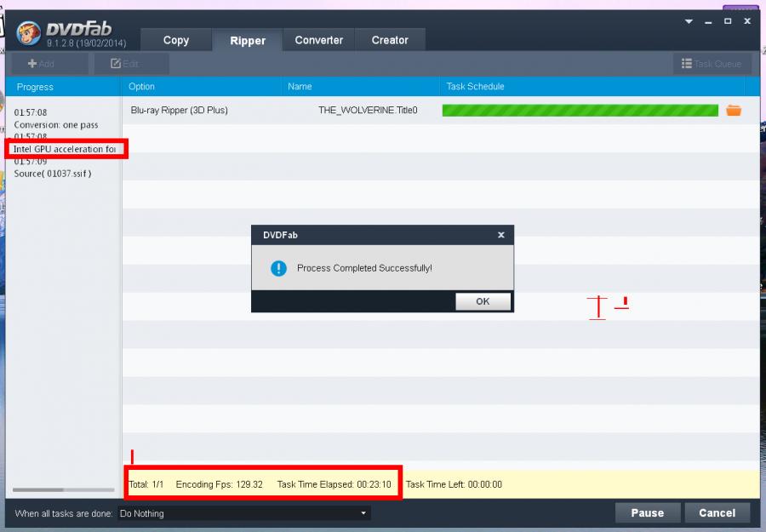
Task: Open the output folder icon for THE_WOLVERINE task
Action: point(734,111)
